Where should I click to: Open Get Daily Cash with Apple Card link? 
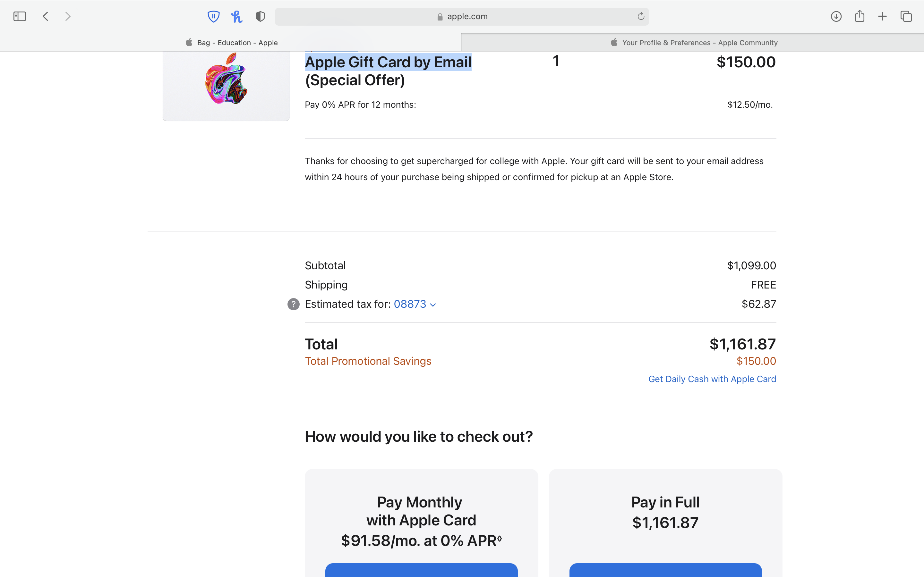pos(712,379)
